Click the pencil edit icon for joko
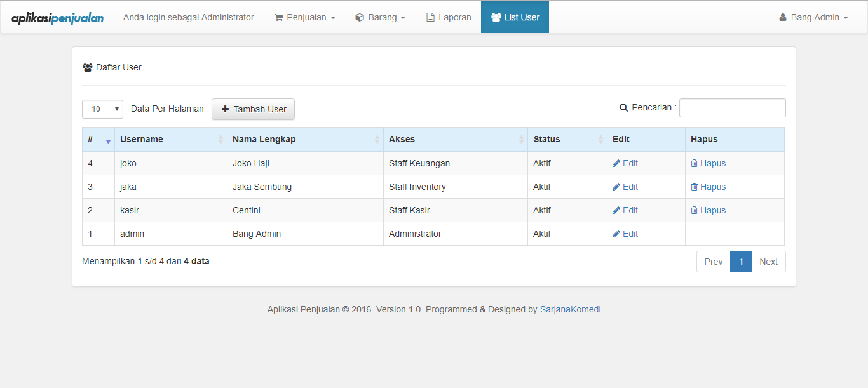 coord(616,163)
